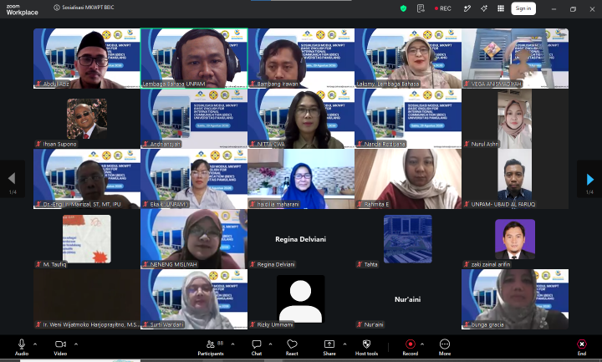Select Tahta participant tile
This screenshot has width=602, height=362.
click(x=408, y=239)
